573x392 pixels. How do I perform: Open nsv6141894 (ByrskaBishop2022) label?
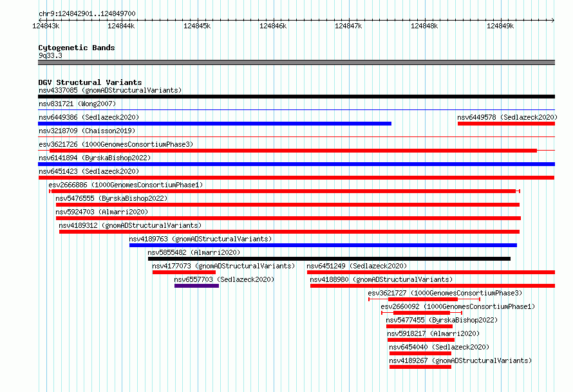(x=95, y=158)
